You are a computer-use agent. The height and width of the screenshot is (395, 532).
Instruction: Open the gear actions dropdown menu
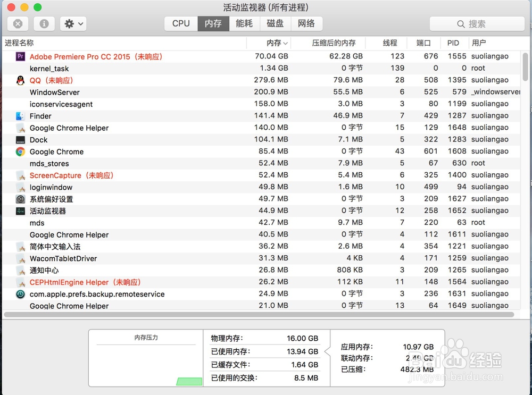pyautogui.click(x=73, y=24)
